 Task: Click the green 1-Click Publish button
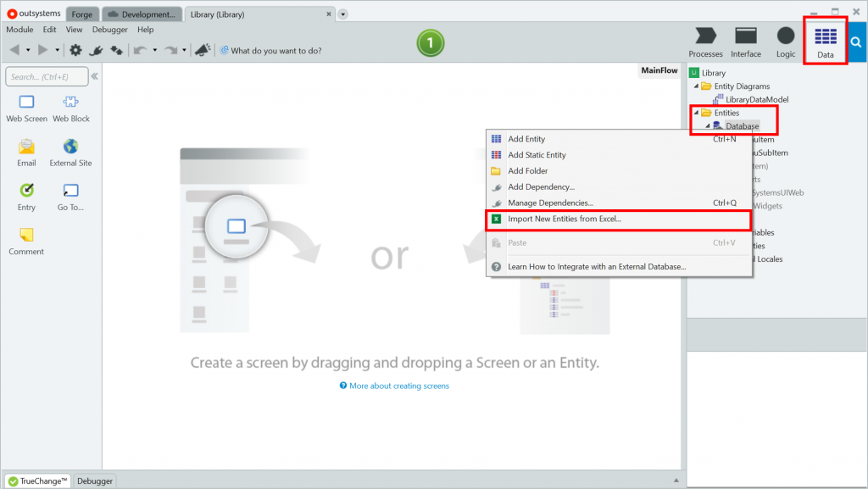(431, 42)
